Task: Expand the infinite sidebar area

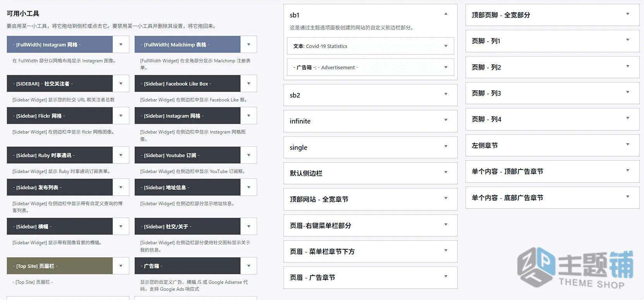Action: [x=370, y=121]
